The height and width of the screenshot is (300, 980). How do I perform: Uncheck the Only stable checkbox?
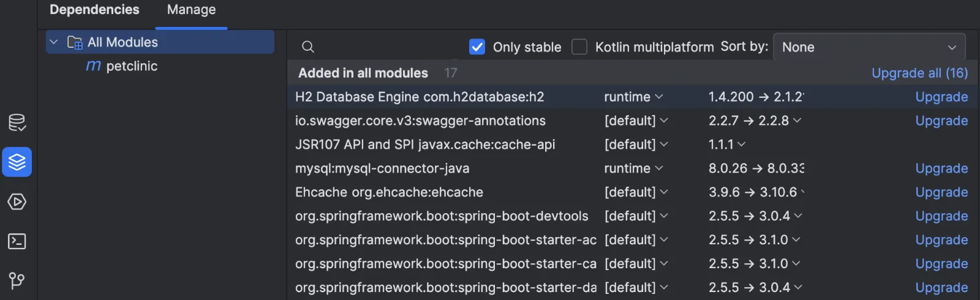pos(477,47)
